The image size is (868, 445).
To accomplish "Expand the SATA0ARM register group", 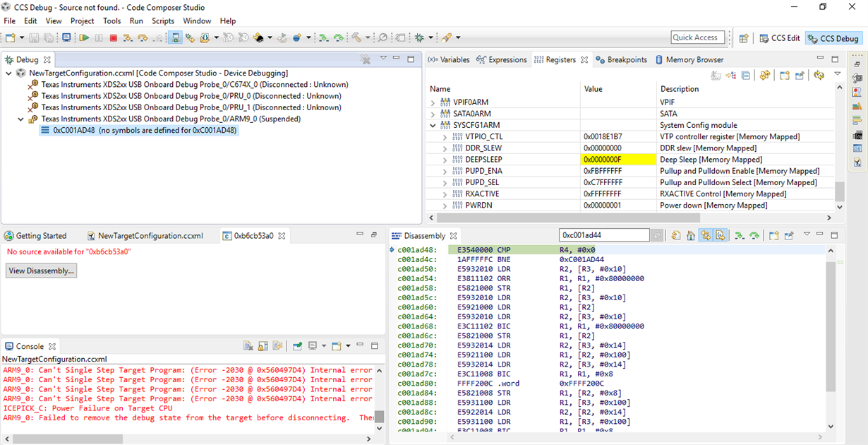I will click(x=433, y=114).
